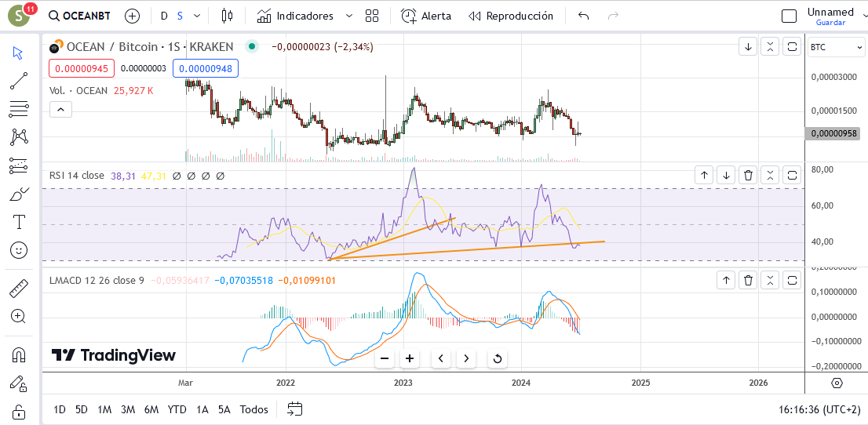Move main price pane down
868x425 pixels.
coord(748,47)
